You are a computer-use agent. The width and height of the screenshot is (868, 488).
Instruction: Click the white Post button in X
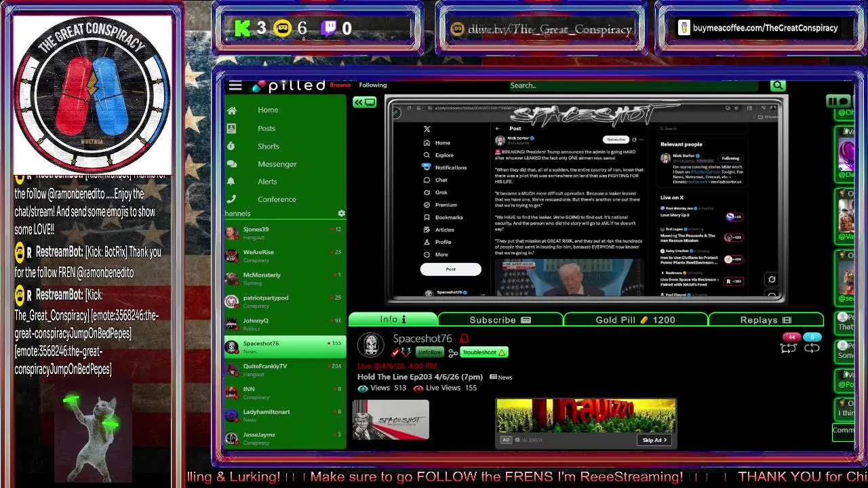[451, 269]
